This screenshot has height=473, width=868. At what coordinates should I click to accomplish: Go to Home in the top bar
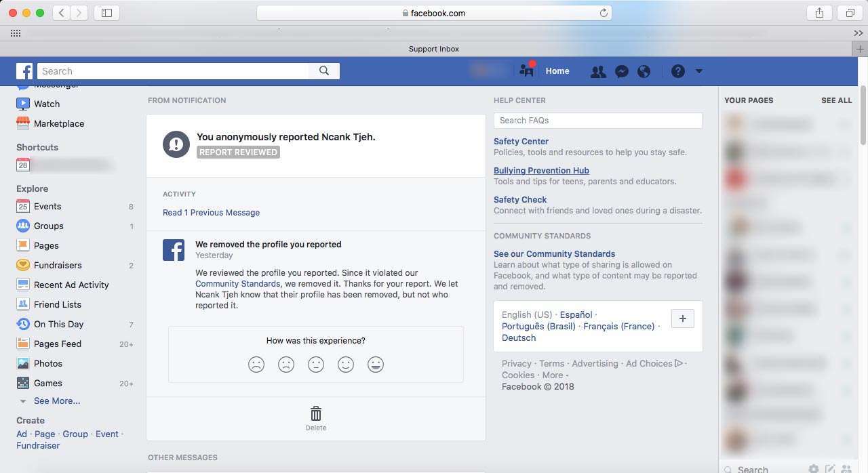[557, 71]
